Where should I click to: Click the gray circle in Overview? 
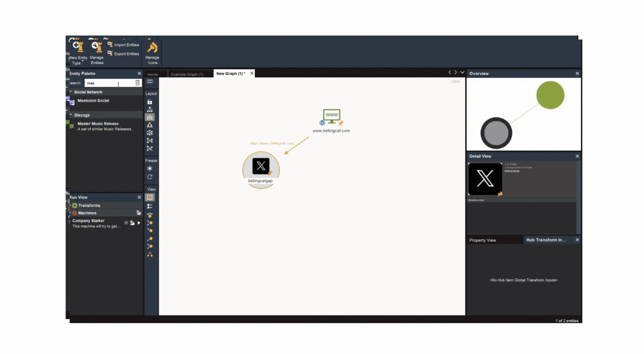[x=496, y=133]
